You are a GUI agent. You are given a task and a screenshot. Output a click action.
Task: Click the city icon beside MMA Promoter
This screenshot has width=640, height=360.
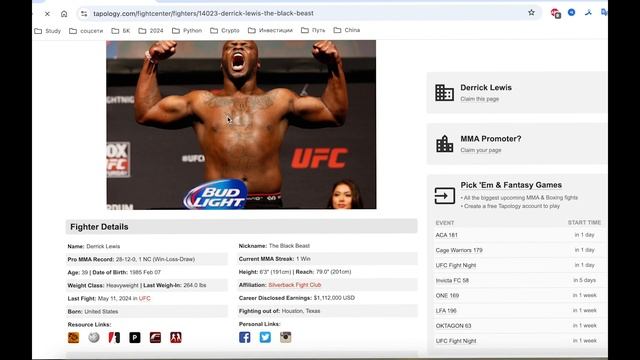click(444, 144)
